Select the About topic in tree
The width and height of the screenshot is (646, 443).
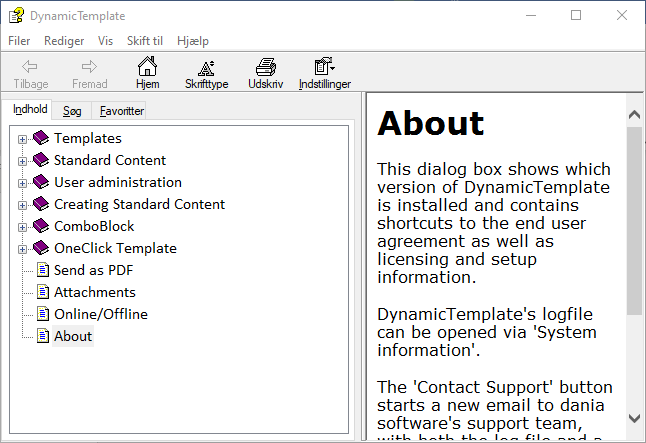[73, 336]
